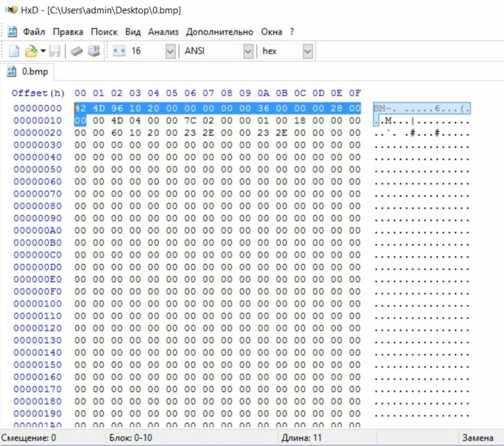Open a physical disk with the drive icon
The image size is (504, 446).
tap(93, 50)
